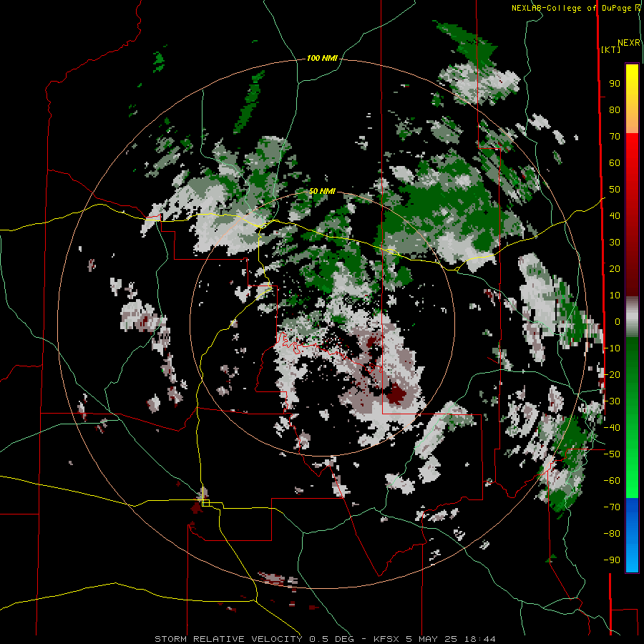Click the 20 knot value on color scale

615,269
